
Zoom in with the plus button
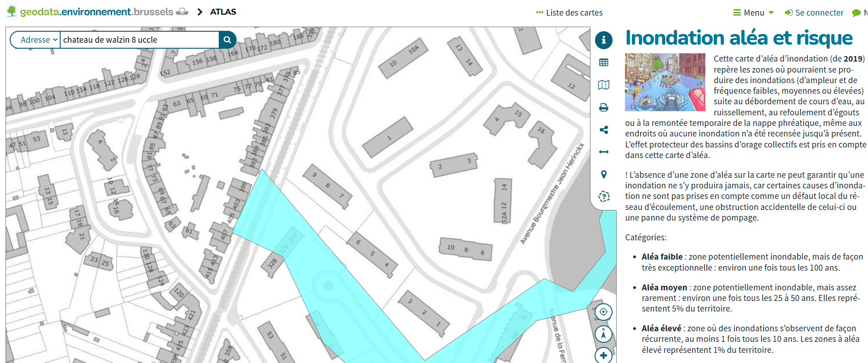click(603, 356)
